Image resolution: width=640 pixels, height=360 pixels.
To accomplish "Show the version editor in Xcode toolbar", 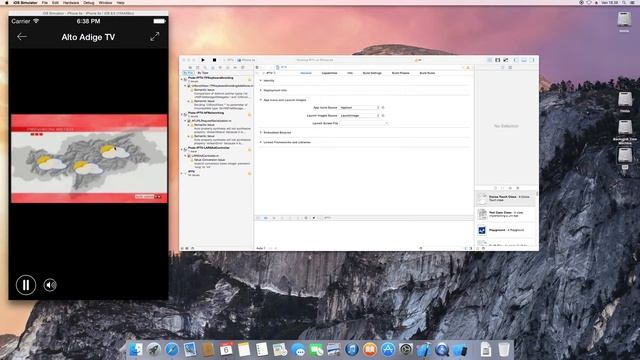I will [506, 60].
